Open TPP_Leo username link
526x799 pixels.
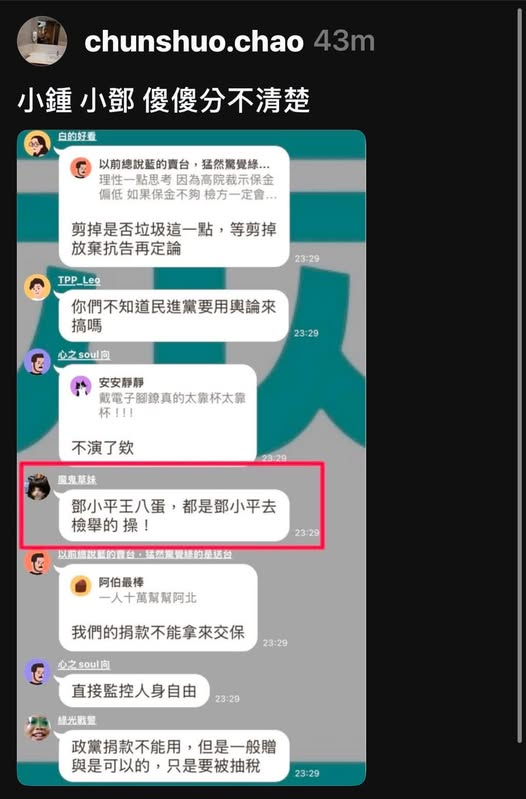tap(79, 280)
